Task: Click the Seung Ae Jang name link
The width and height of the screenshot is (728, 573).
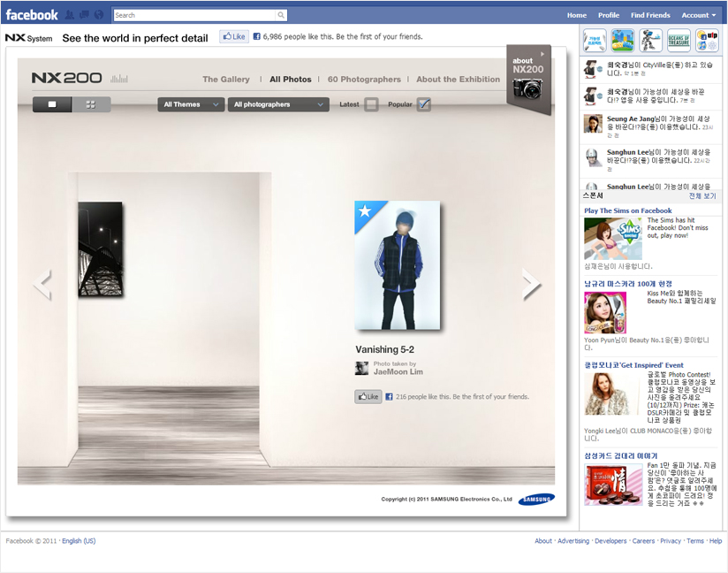Action: 631,119
